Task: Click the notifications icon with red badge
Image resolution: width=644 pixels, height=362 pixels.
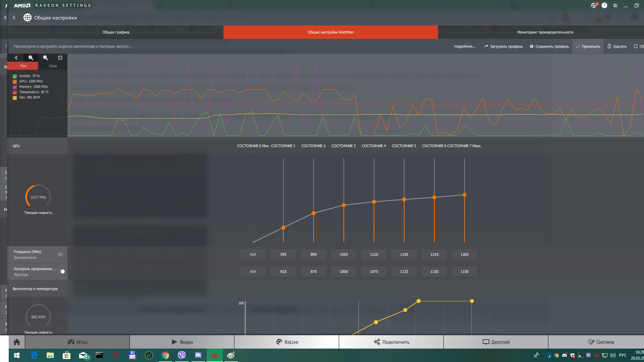Action: [x=594, y=5]
